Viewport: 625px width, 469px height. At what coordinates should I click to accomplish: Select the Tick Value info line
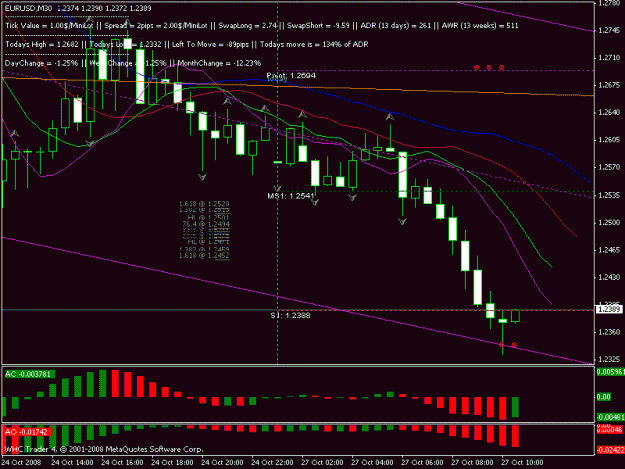pyautogui.click(x=261, y=26)
